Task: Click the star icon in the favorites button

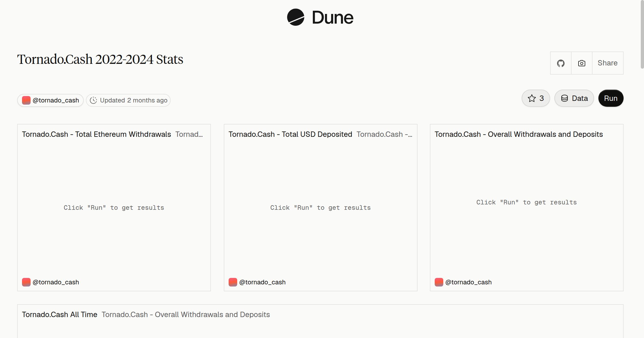Action: point(532,98)
